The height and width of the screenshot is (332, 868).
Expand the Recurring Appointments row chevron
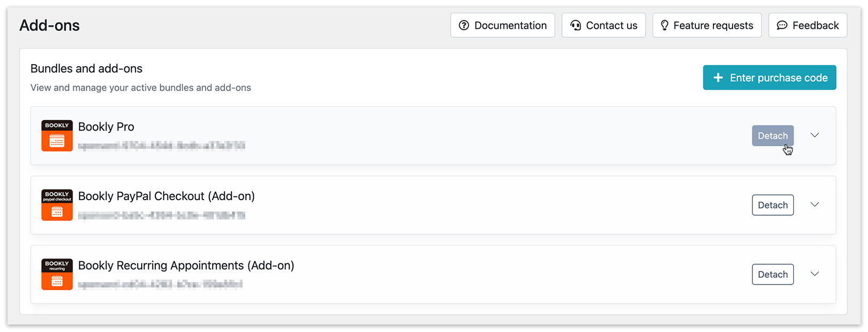point(815,274)
